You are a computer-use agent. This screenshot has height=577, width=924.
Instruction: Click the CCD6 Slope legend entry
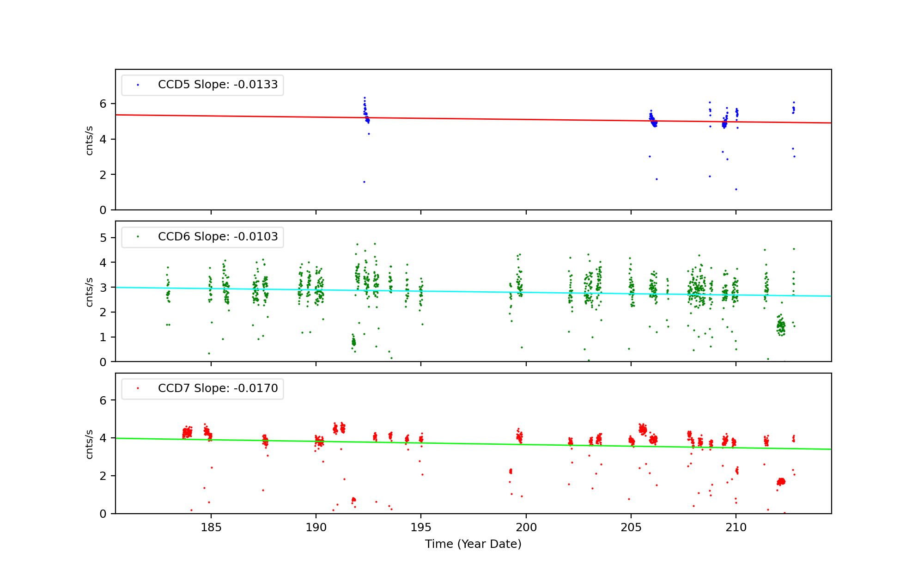tap(218, 237)
